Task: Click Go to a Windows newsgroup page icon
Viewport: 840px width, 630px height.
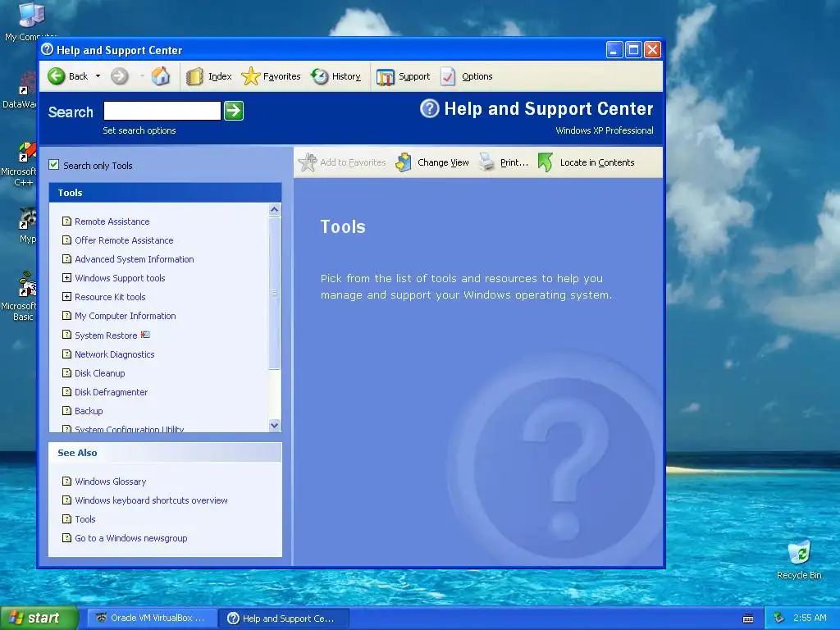Action: [66, 537]
